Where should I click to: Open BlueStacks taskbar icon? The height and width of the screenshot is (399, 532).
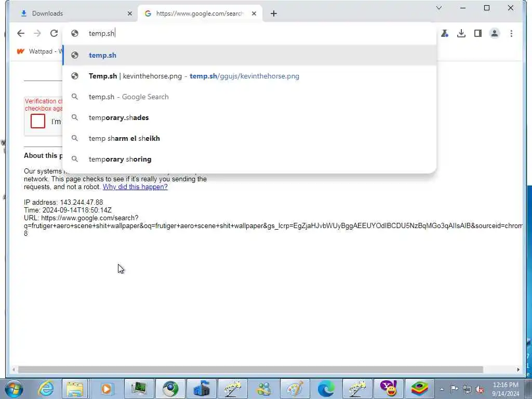click(420, 389)
